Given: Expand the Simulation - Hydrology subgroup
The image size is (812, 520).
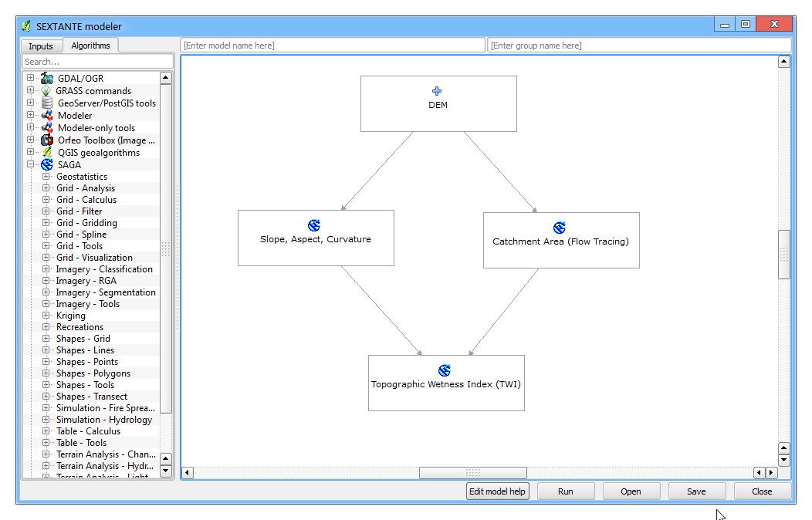Looking at the screenshot, I should click(x=46, y=420).
